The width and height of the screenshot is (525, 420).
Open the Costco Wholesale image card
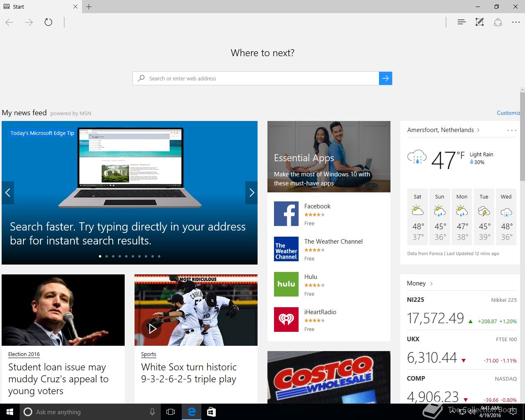(329, 377)
